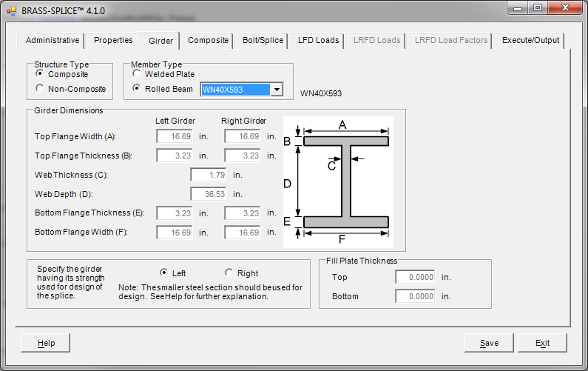Click Left Girder Bottom Flange Thickness field
Viewport: 588px width, 371px height.
(175, 213)
